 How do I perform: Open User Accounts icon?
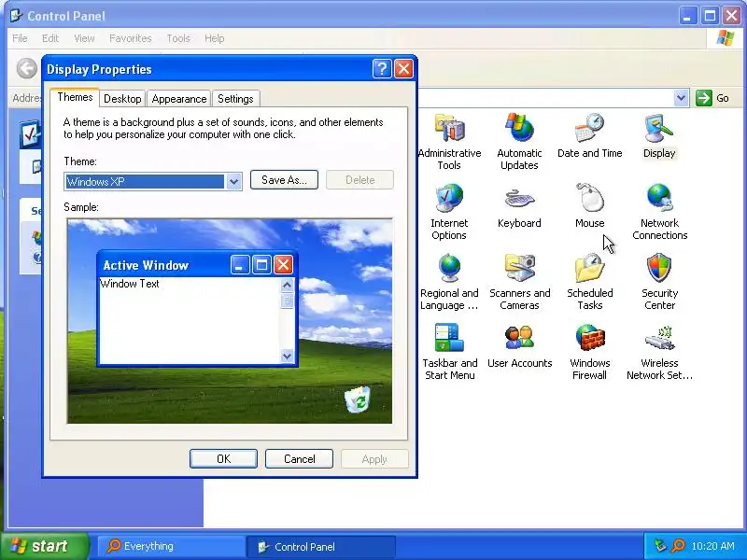pyautogui.click(x=519, y=338)
